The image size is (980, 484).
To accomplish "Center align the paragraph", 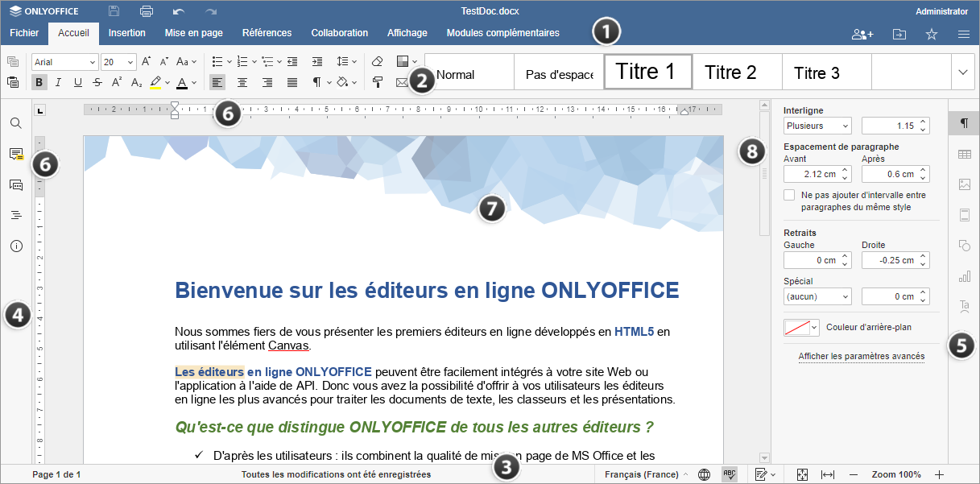I will click(x=242, y=81).
